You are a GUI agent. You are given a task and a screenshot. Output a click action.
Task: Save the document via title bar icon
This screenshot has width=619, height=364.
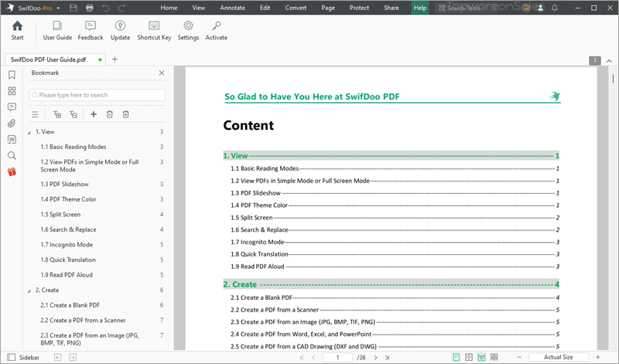click(73, 8)
